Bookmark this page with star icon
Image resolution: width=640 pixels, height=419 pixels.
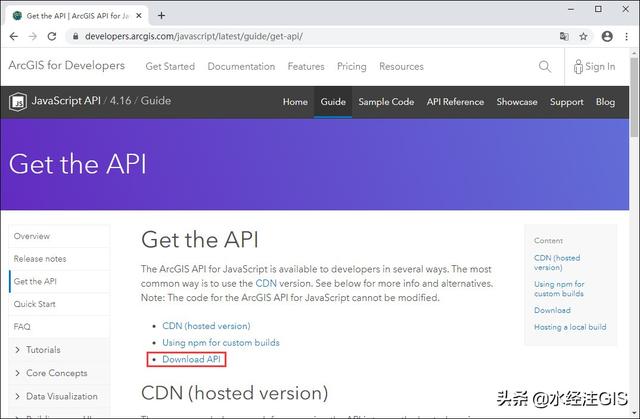[583, 36]
